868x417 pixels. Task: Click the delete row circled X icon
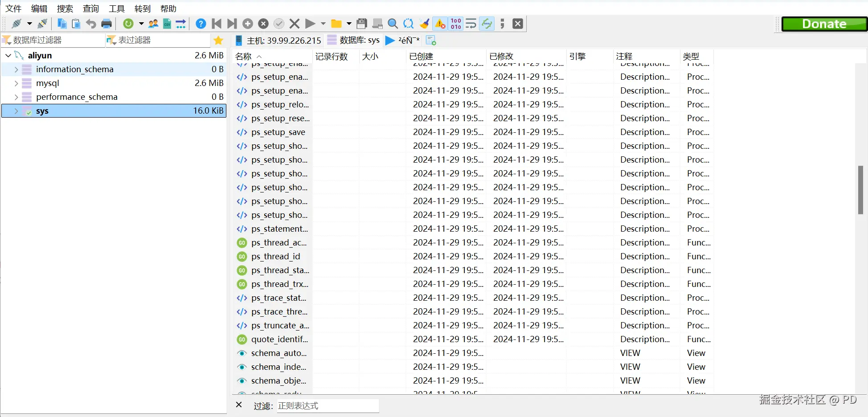pos(263,24)
